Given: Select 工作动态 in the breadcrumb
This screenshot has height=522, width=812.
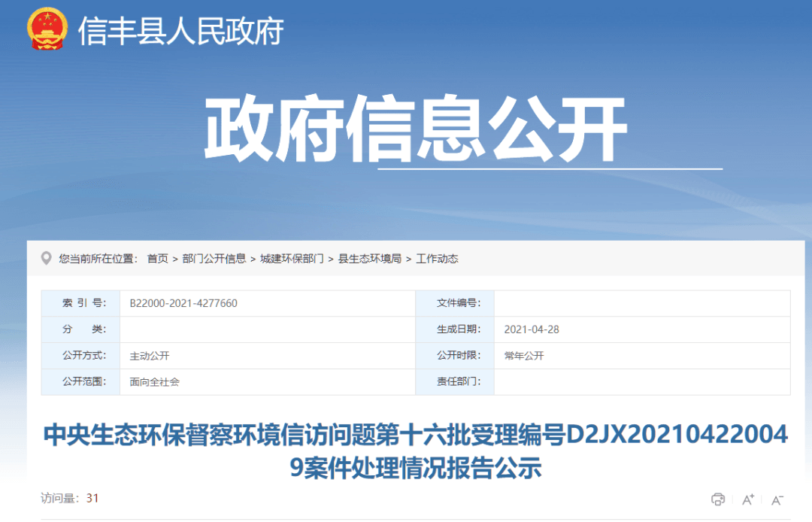Looking at the screenshot, I should coord(438,259).
